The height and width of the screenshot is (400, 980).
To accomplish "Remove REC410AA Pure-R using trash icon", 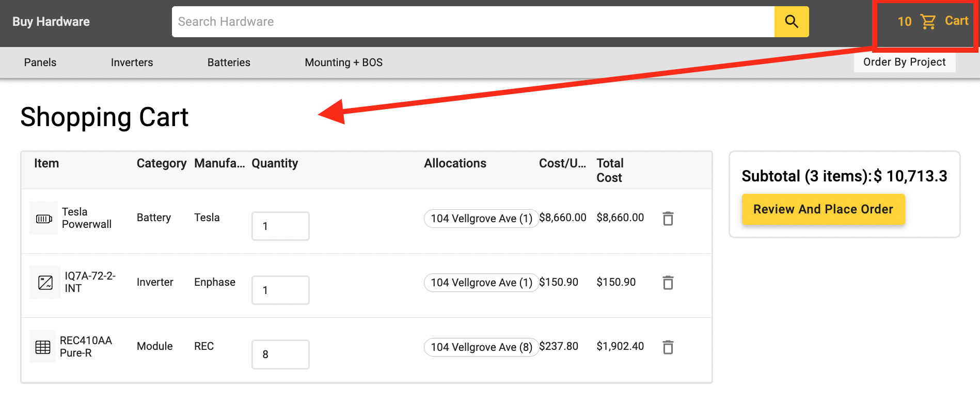I will (x=668, y=347).
